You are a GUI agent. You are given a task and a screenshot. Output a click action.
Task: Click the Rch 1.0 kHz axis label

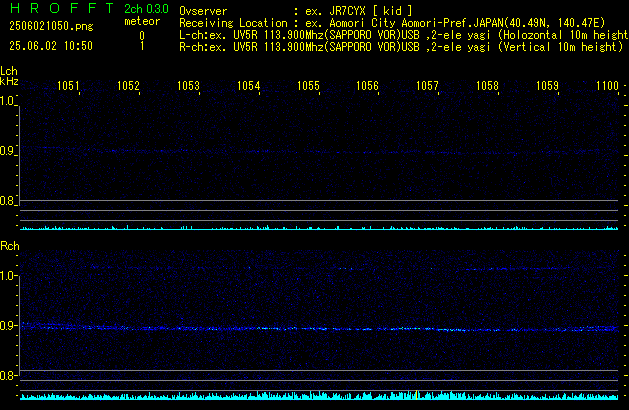click(8, 276)
